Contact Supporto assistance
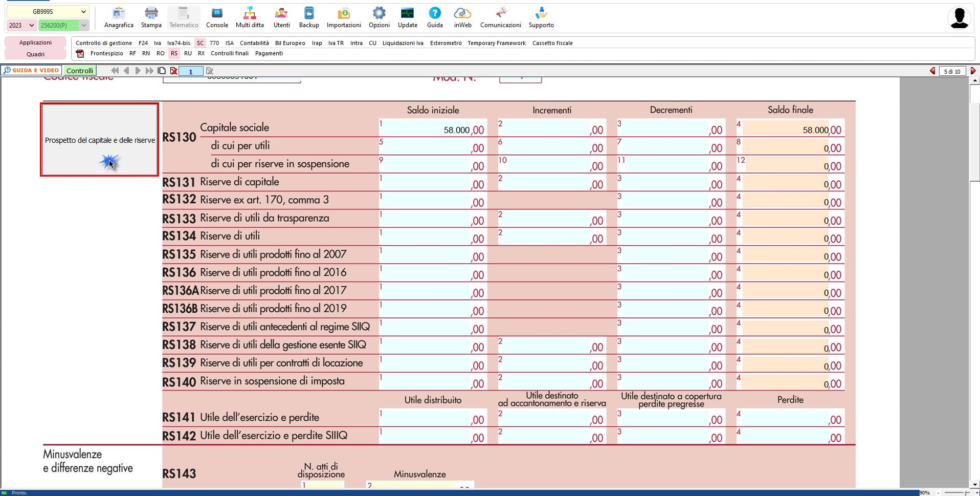 541,17
